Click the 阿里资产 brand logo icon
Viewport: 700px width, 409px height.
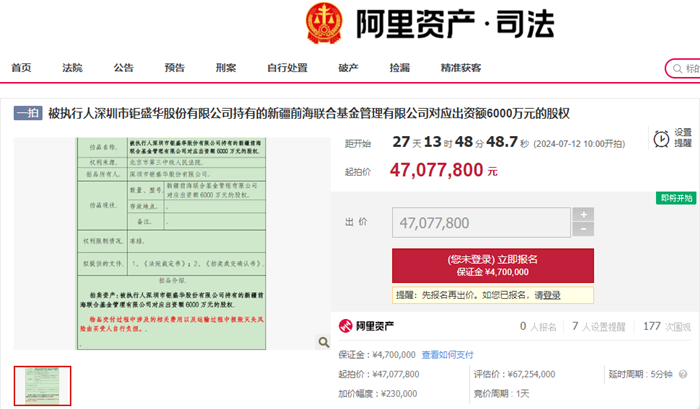345,326
